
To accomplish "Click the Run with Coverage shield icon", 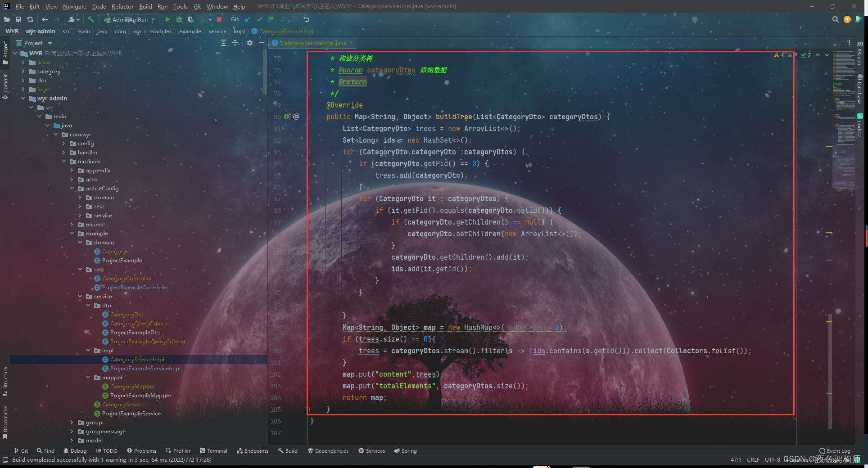I will [x=190, y=19].
